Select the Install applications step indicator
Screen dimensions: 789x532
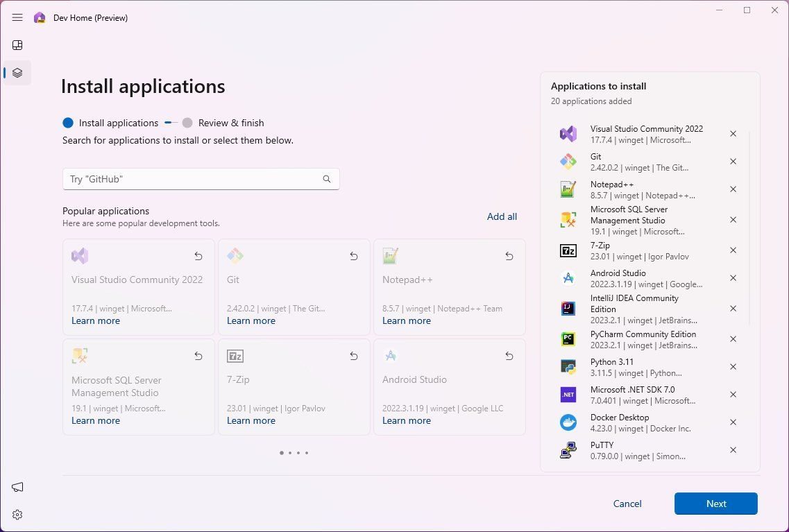click(110, 123)
